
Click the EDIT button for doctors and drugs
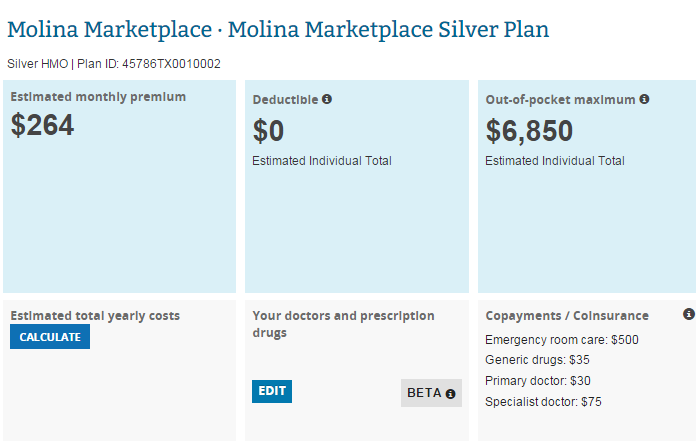point(272,391)
